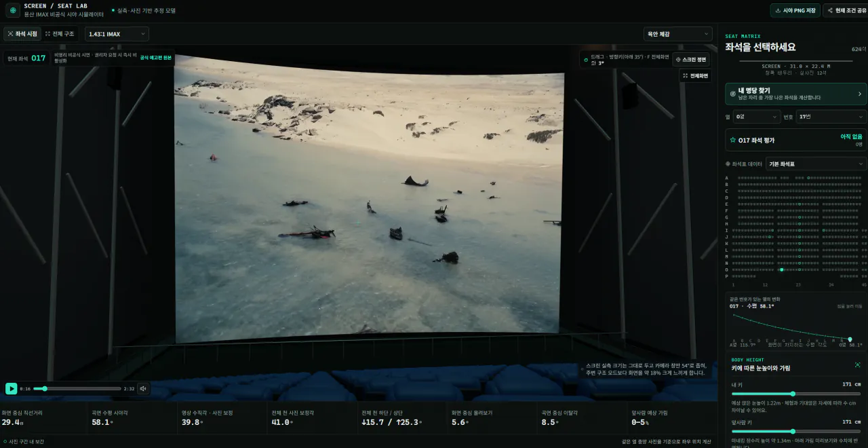868x448 pixels.
Task: Click the 곡면 수평 시야각 58.1° value
Action: pos(103,422)
